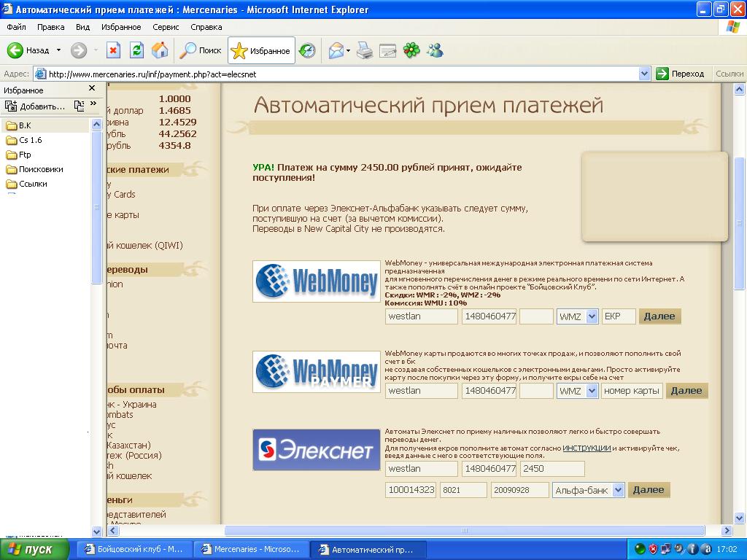Open the History toolbar icon

pyautogui.click(x=308, y=50)
